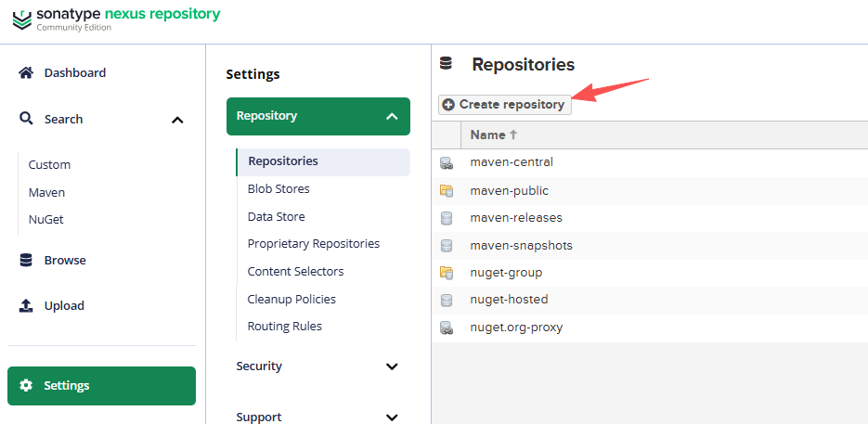
Task: Open Cleanup Policies settings
Action: point(291,299)
